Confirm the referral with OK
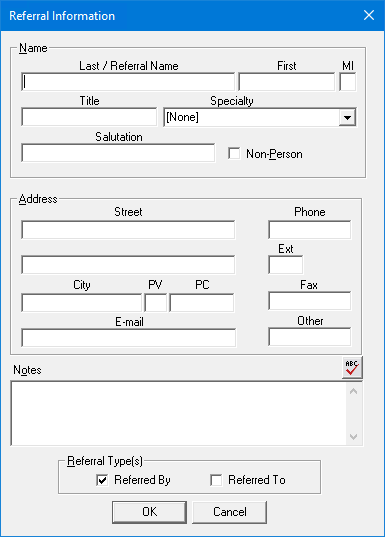Image resolution: width=385 pixels, height=537 pixels. coord(149,512)
